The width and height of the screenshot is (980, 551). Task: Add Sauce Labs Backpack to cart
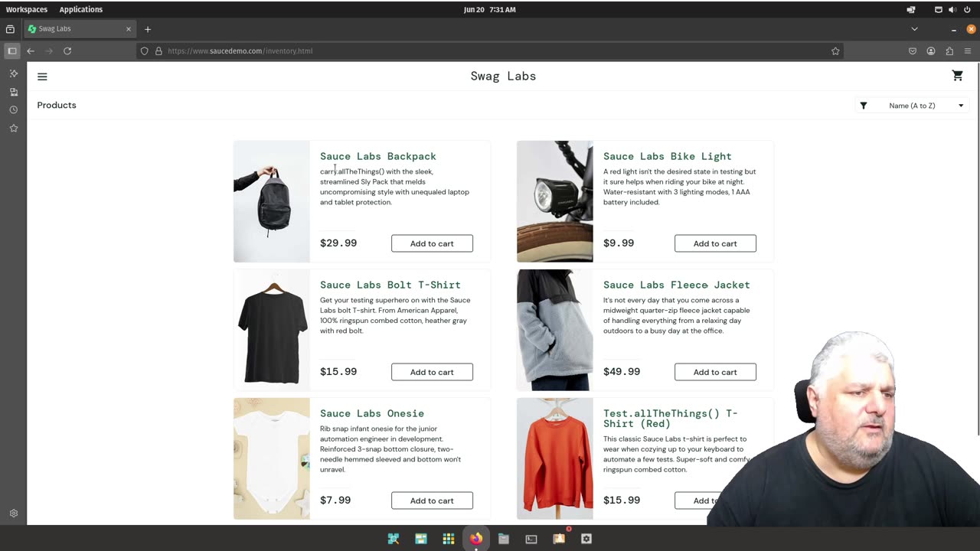pyautogui.click(x=432, y=243)
